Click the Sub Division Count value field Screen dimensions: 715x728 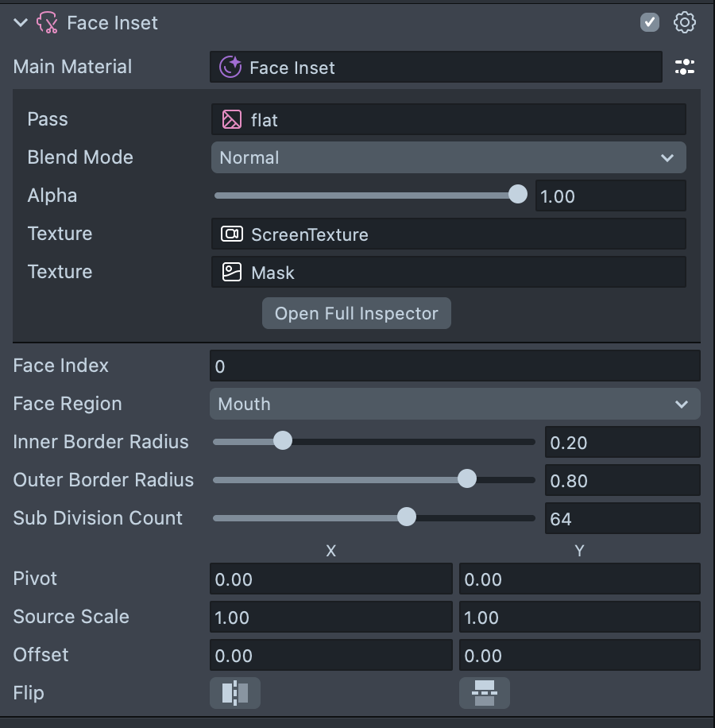[x=621, y=519]
